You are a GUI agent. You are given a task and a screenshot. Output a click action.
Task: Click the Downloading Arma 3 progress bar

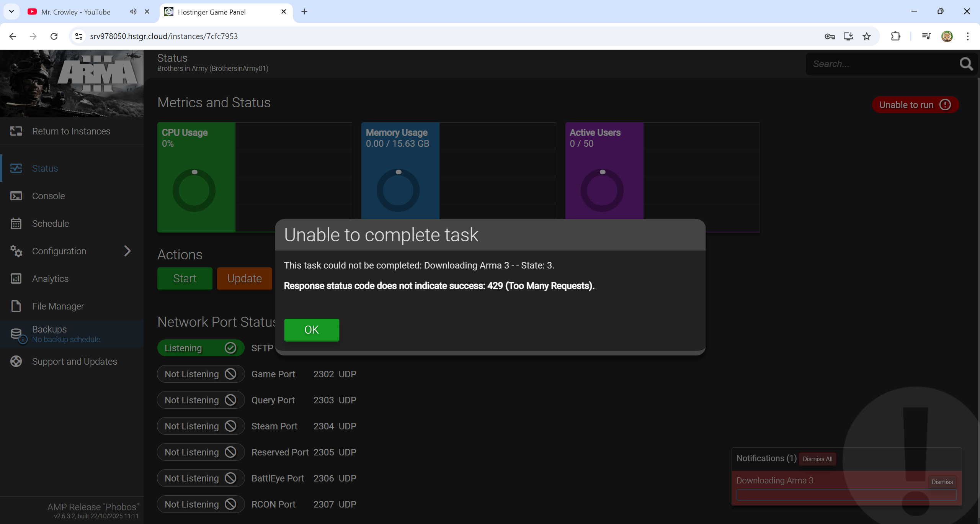(x=846, y=495)
